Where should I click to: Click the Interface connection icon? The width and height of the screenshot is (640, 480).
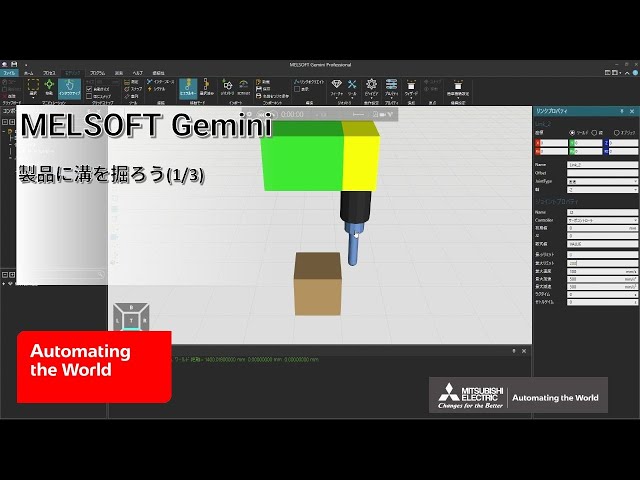(150, 82)
